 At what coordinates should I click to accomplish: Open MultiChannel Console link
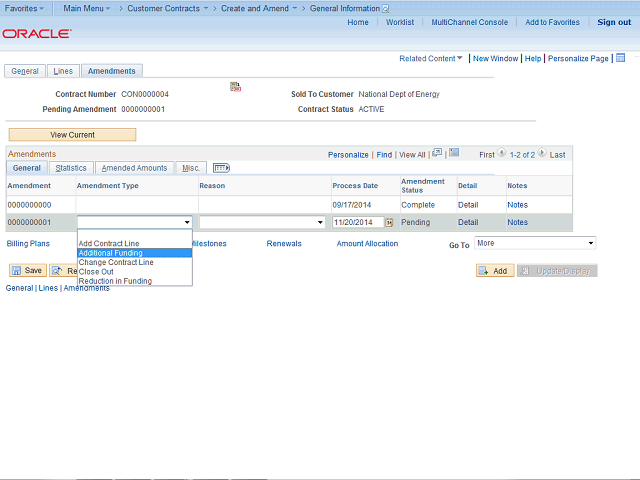469,22
